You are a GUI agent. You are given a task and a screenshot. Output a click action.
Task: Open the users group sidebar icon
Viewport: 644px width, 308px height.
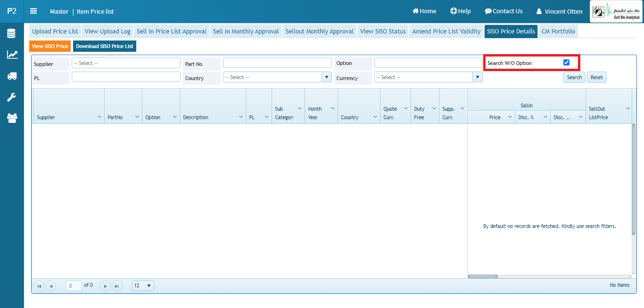tap(12, 118)
